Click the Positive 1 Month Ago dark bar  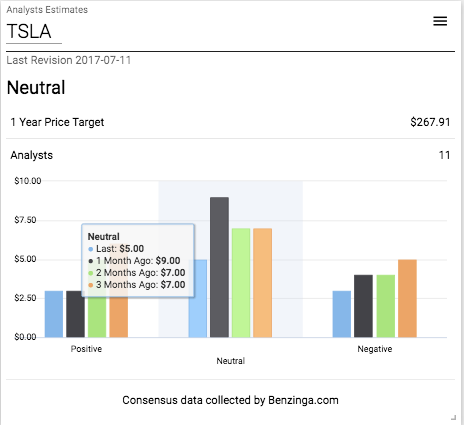(x=75, y=314)
